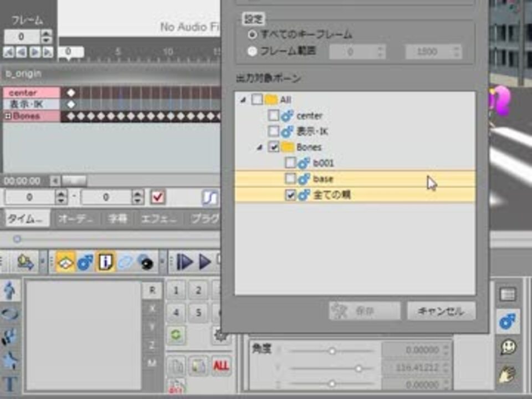Tick the b001 bone checkbox
The width and height of the screenshot is (532, 399).
290,163
